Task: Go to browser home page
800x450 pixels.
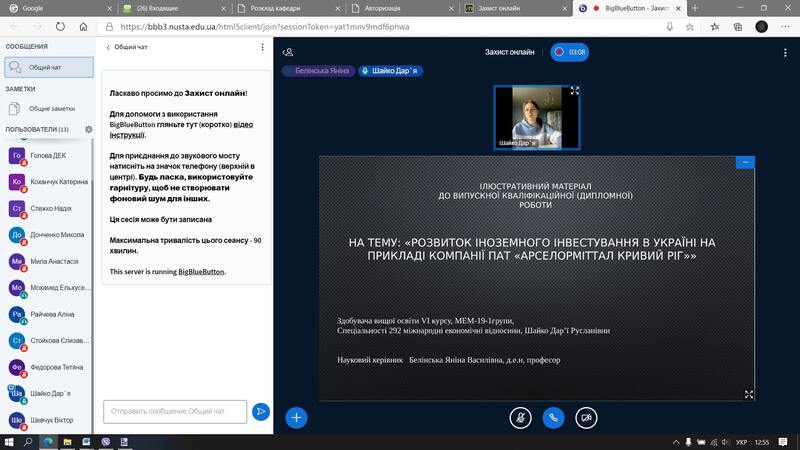Action: tap(83, 27)
